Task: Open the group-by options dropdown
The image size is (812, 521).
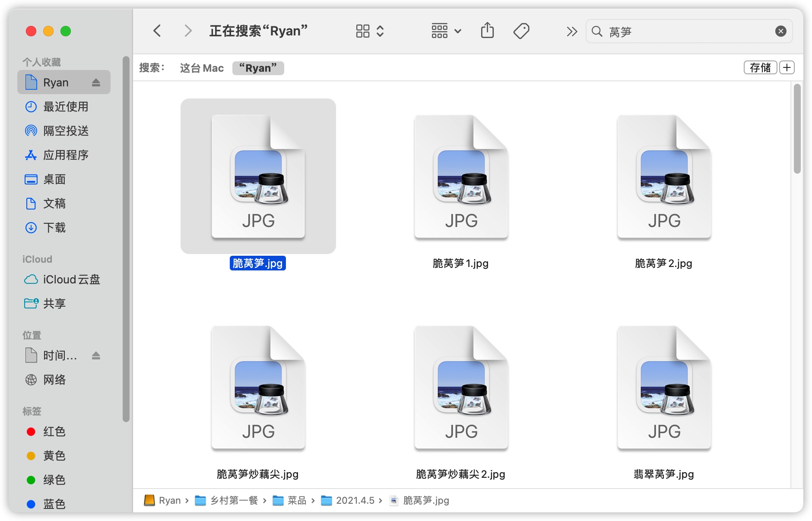Action: pos(446,31)
